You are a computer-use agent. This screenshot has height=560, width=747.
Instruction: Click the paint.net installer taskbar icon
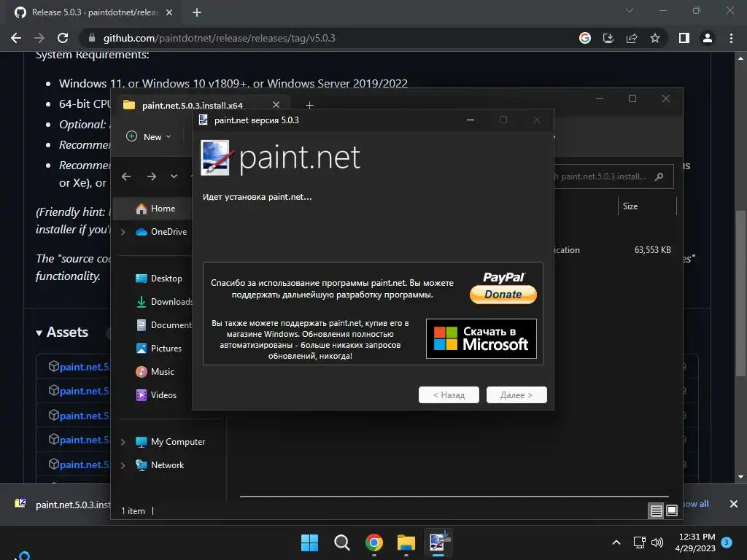pyautogui.click(x=438, y=542)
